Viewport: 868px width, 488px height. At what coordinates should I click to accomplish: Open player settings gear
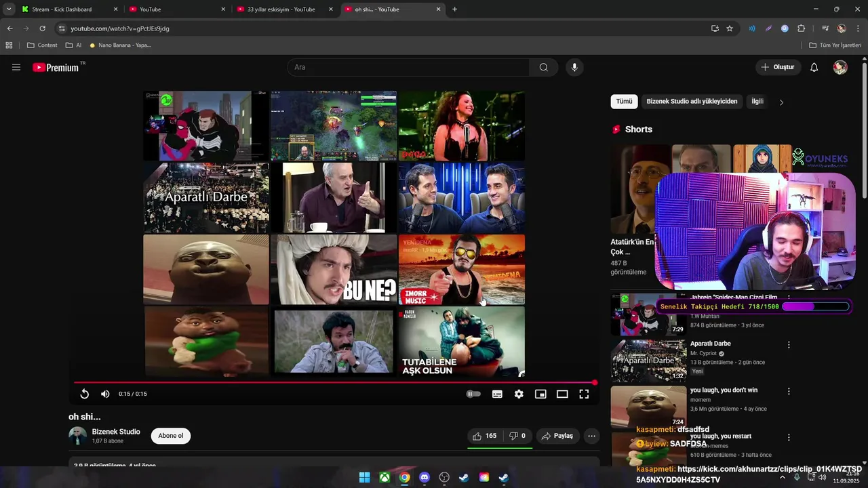[x=519, y=394]
